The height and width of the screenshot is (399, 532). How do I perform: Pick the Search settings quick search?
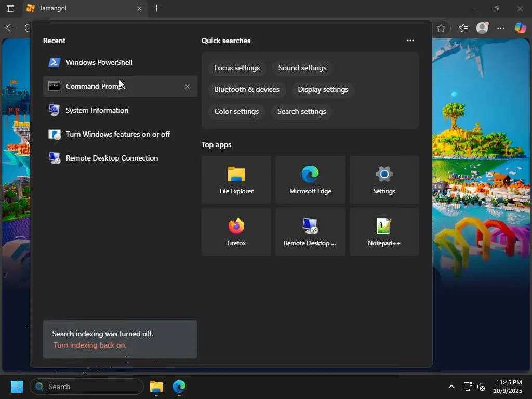[x=302, y=111]
